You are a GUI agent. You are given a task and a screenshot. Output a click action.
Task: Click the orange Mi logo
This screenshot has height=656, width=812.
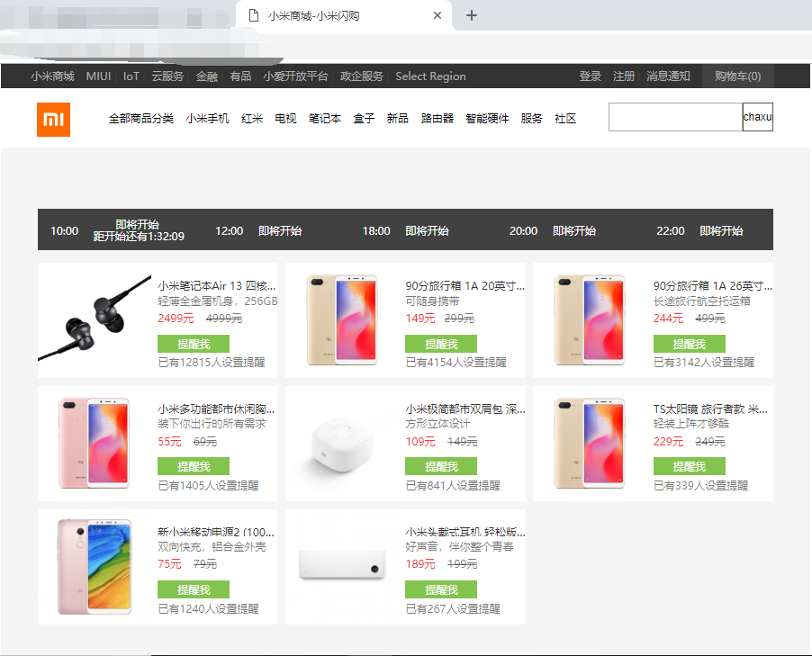53,120
